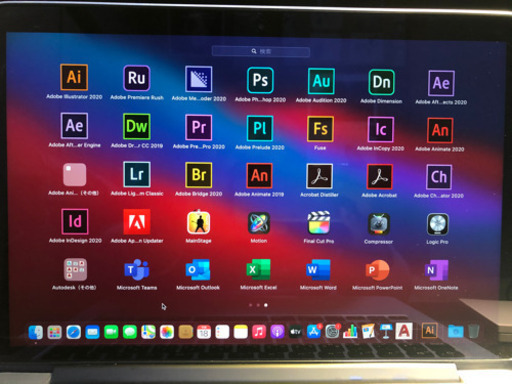512x384 pixels.
Task: Open Acrobat Distiller
Action: [319, 177]
